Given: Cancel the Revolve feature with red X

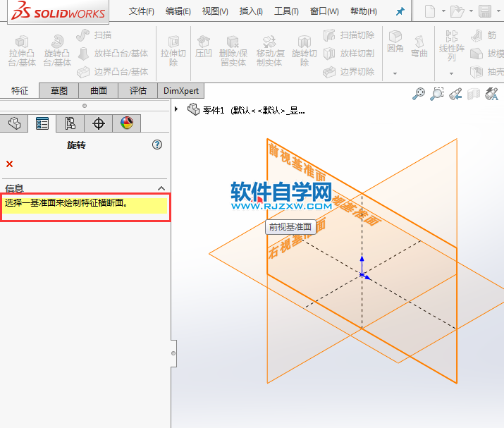Looking at the screenshot, I should [x=10, y=164].
